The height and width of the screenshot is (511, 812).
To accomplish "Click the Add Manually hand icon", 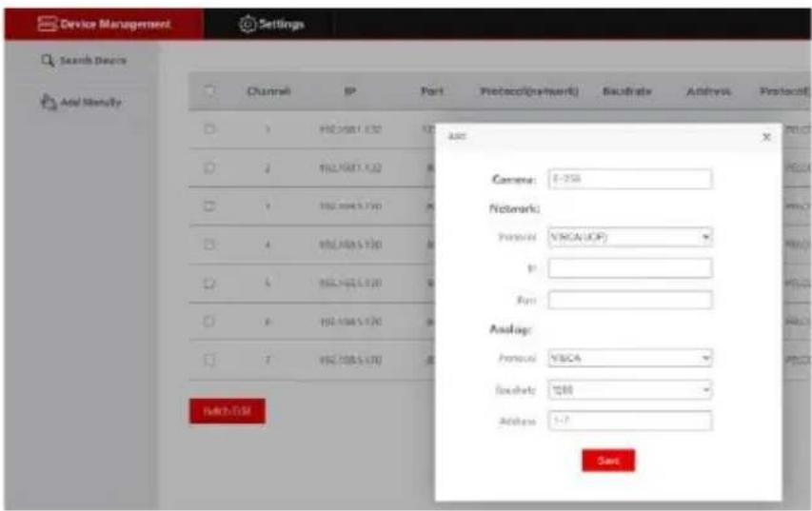I will tap(49, 102).
